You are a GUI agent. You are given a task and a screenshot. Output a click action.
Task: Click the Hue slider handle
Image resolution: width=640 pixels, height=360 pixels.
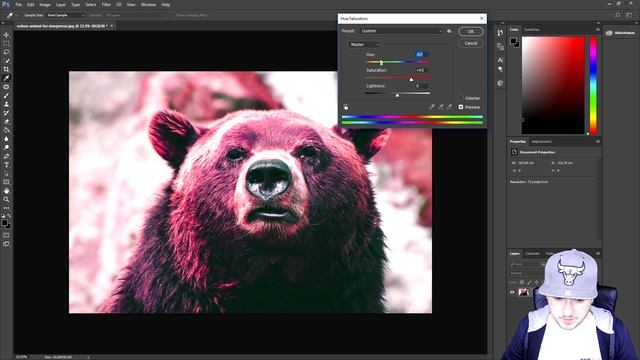click(x=381, y=63)
